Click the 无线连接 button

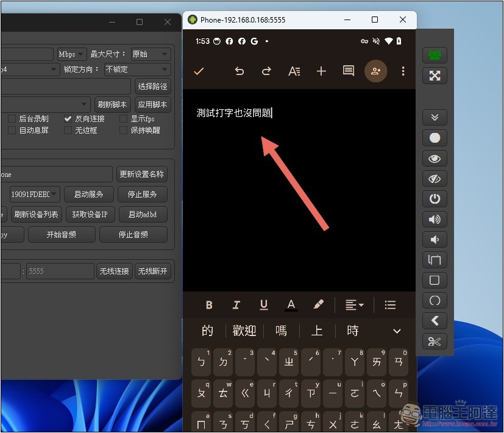[x=114, y=271]
